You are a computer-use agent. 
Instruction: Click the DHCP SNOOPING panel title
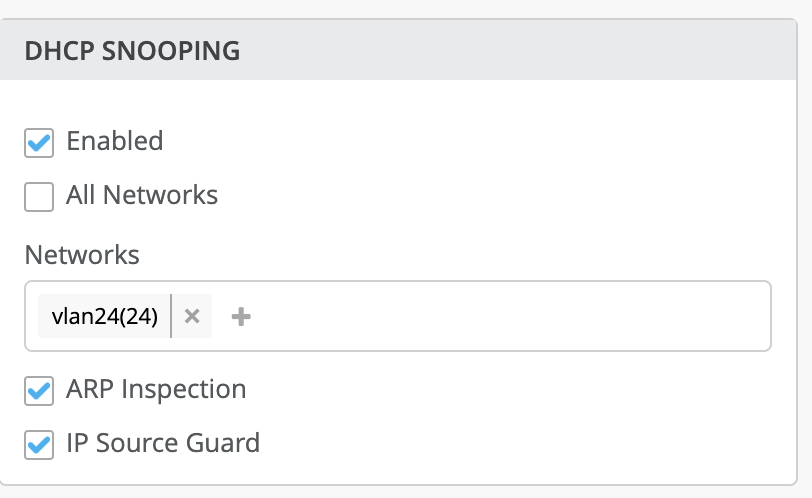[132, 50]
